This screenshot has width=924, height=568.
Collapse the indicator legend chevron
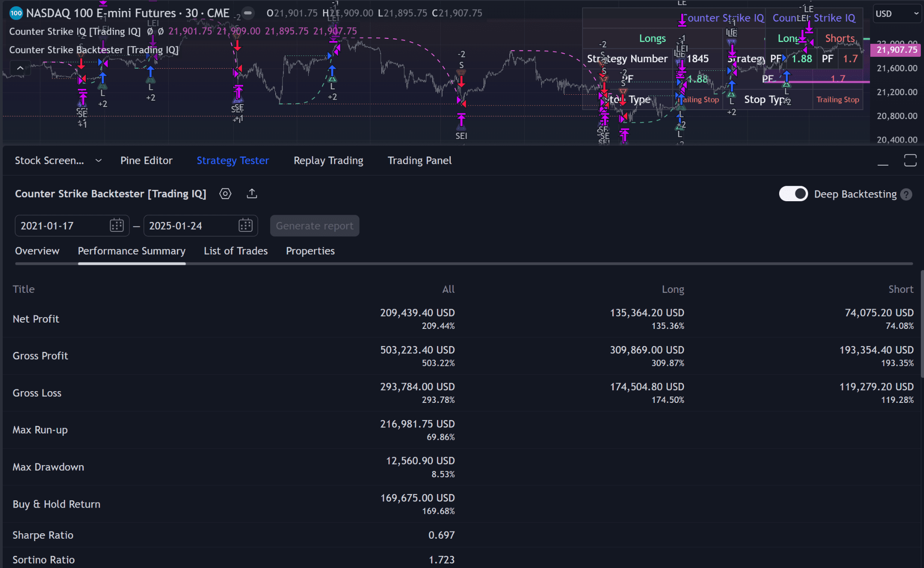pos(20,68)
